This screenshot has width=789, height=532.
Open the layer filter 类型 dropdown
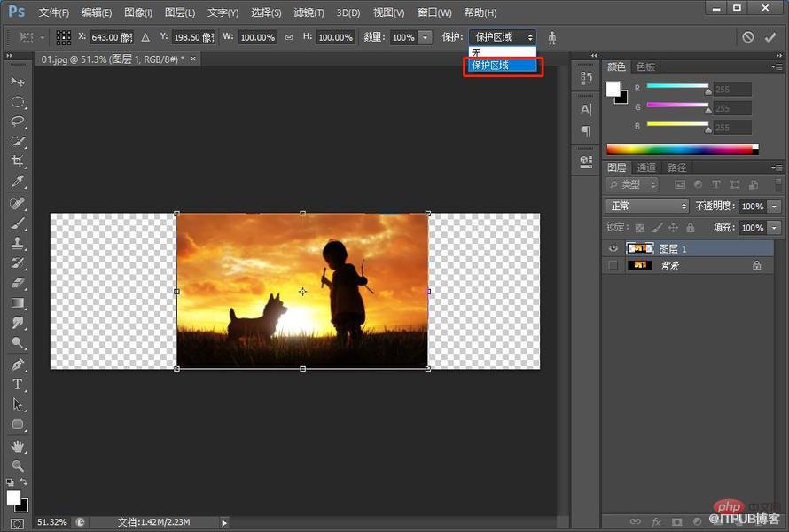click(x=632, y=184)
